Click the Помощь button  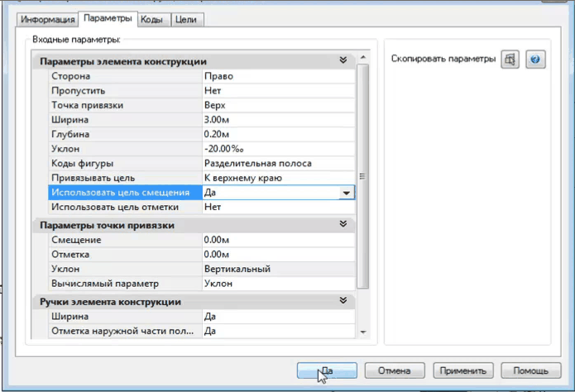click(530, 370)
